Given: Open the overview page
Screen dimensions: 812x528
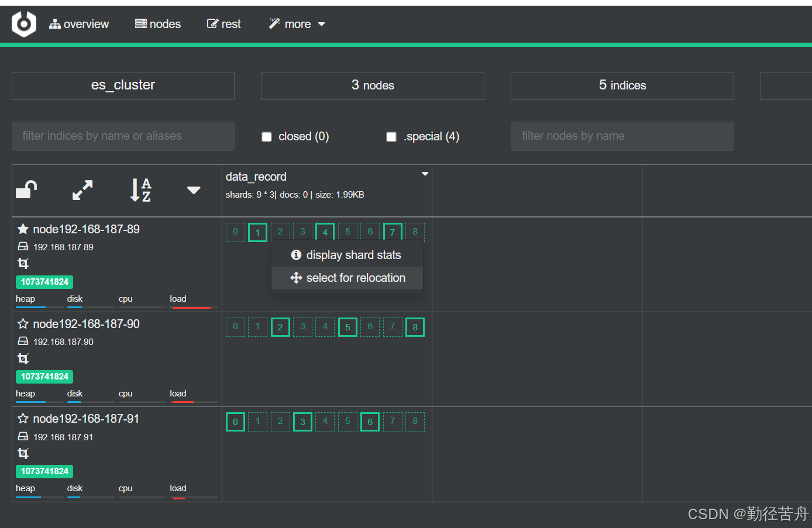Looking at the screenshot, I should pyautogui.click(x=79, y=24).
